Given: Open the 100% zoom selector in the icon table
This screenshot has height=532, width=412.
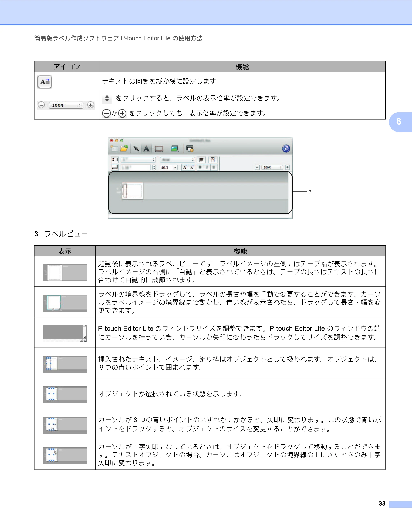Looking at the screenshot, I should [66, 105].
